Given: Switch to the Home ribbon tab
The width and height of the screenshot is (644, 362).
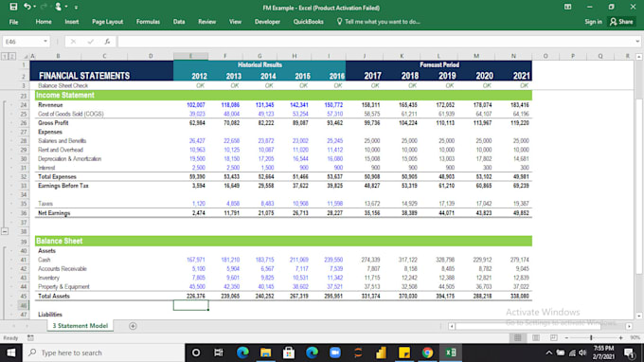Looking at the screenshot, I should click(44, 22).
